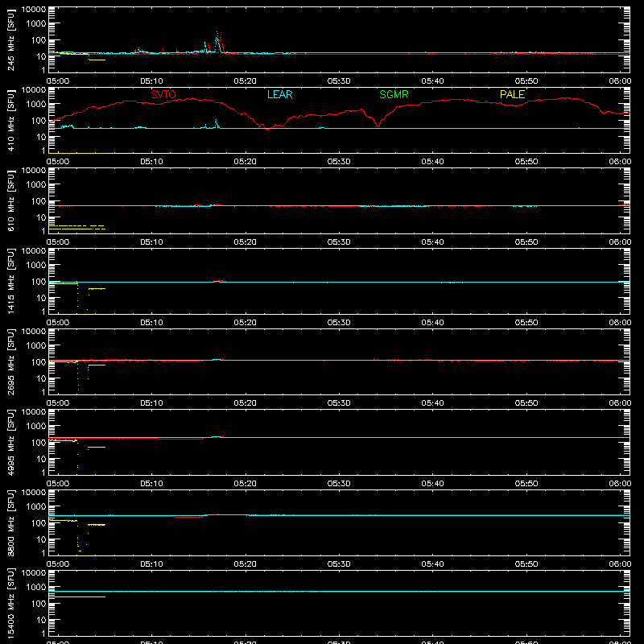Click 05:10 tick under the 8800 MHz panel
644x644 pixels.
(x=151, y=564)
